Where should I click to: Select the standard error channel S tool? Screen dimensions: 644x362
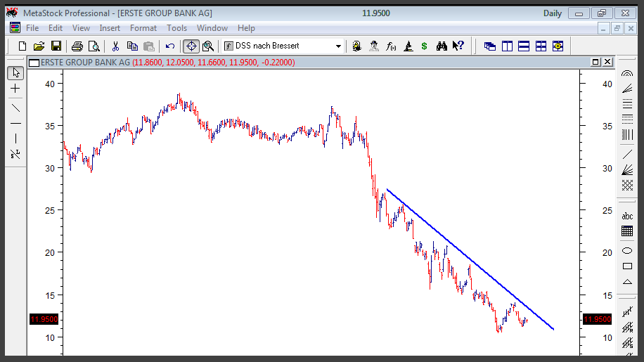[627, 343]
